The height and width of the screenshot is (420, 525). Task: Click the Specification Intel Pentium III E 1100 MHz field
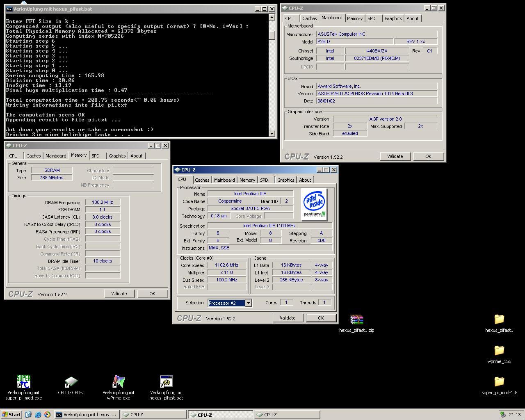(269, 226)
